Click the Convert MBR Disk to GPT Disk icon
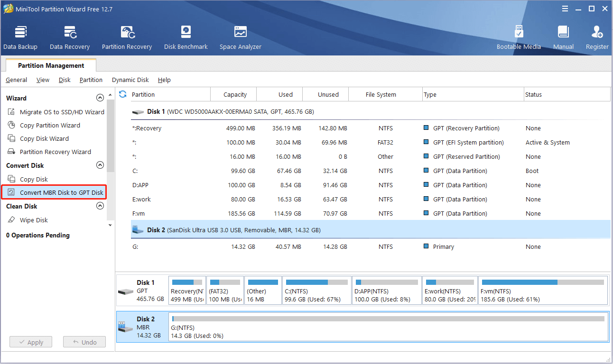Screen dimensions: 613x364 click(x=11, y=192)
